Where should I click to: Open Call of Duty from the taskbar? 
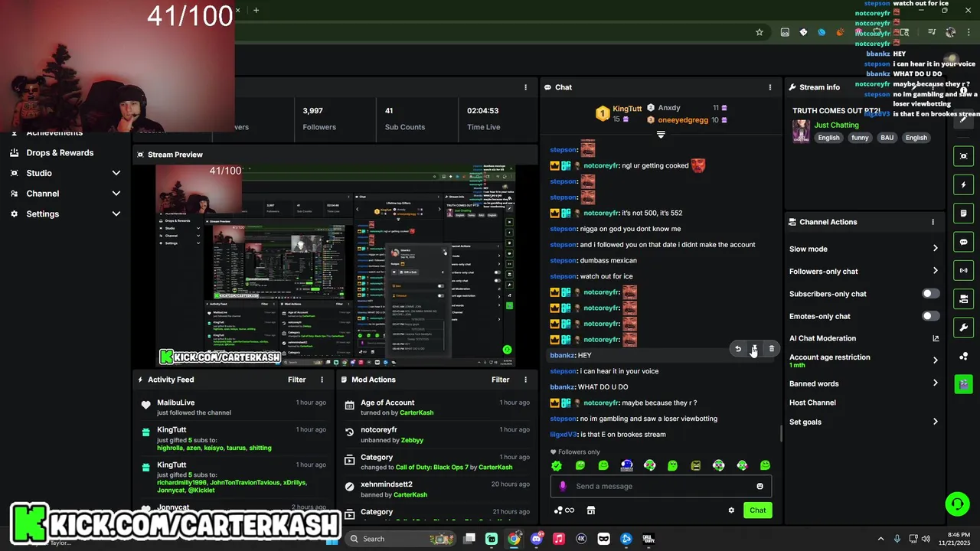click(648, 539)
